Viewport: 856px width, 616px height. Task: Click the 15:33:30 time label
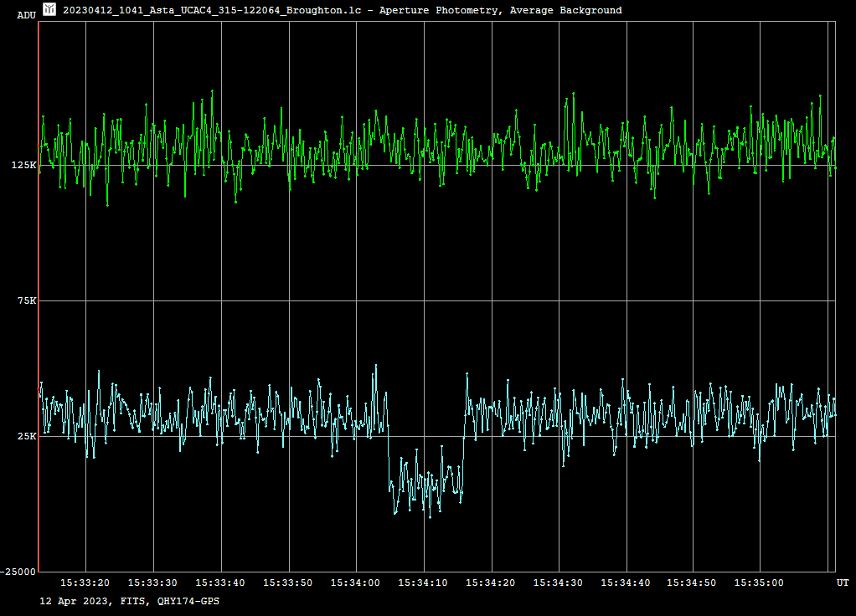152,583
